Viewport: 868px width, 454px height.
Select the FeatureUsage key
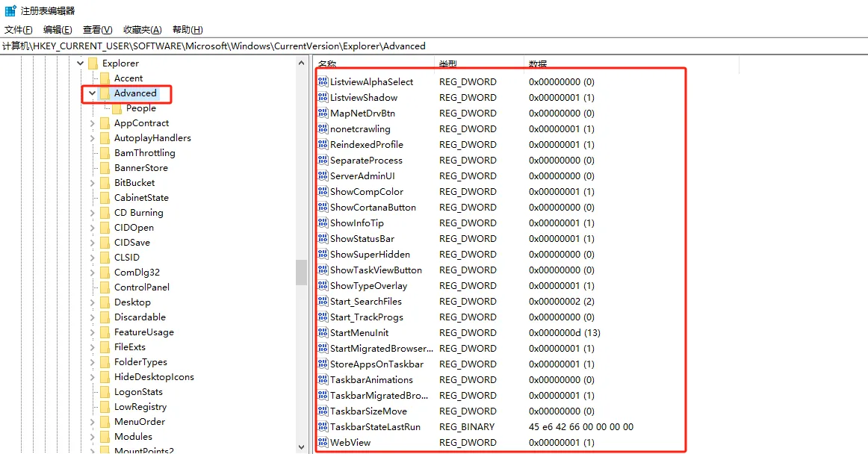tap(144, 332)
